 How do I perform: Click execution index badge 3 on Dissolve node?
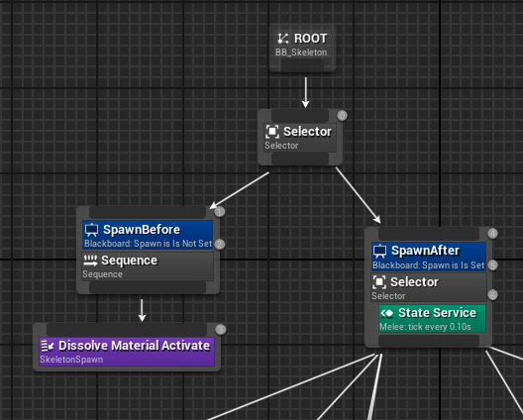point(220,330)
